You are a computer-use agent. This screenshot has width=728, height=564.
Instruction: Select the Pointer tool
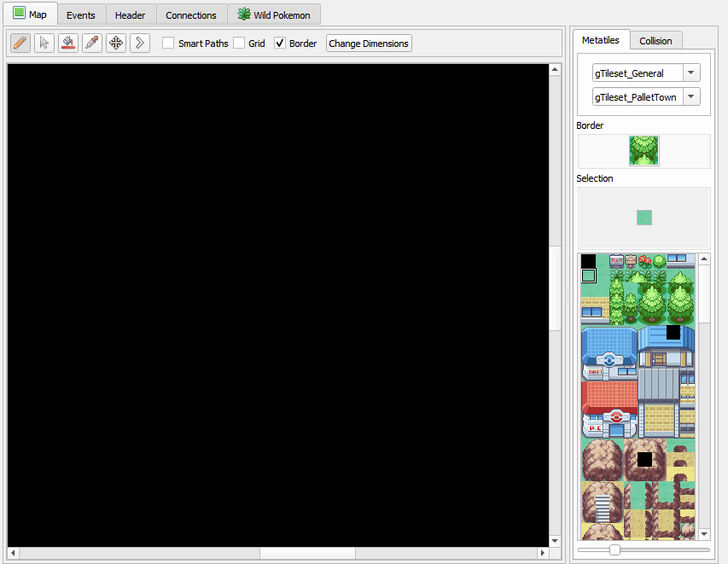pos(44,43)
